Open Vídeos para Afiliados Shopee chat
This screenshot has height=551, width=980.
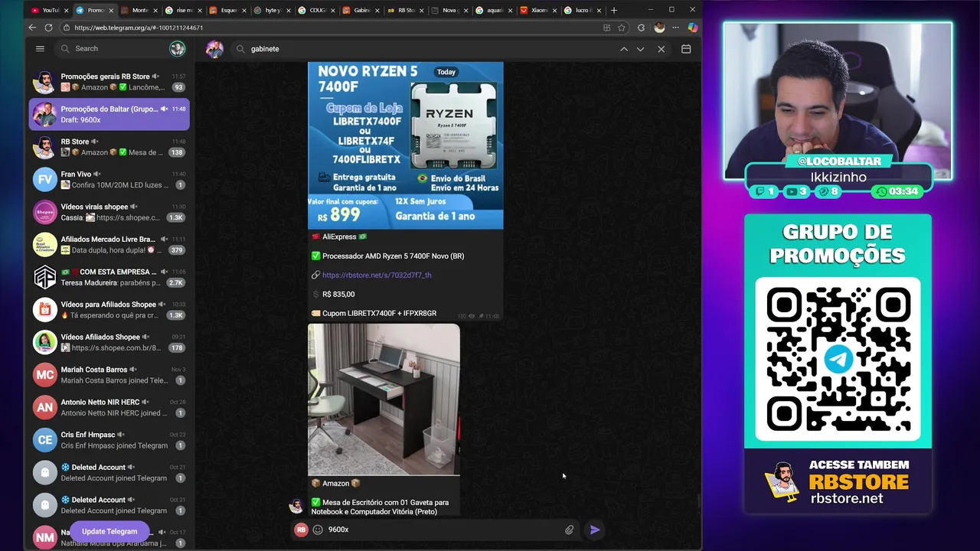109,309
